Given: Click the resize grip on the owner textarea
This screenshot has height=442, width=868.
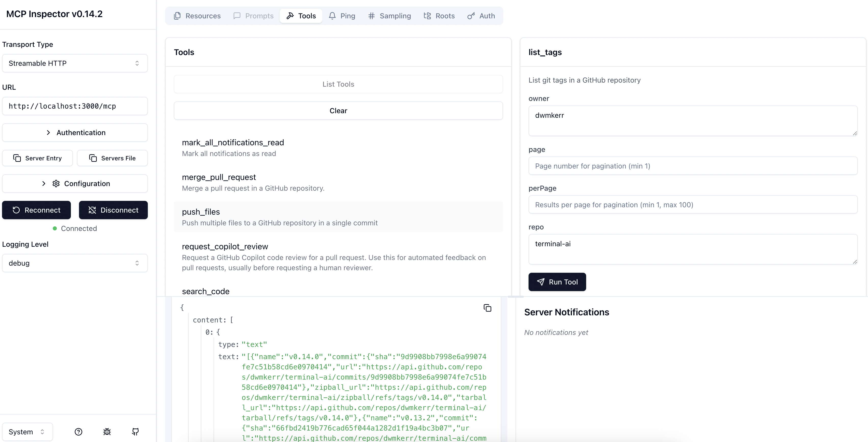Looking at the screenshot, I should coord(855,134).
